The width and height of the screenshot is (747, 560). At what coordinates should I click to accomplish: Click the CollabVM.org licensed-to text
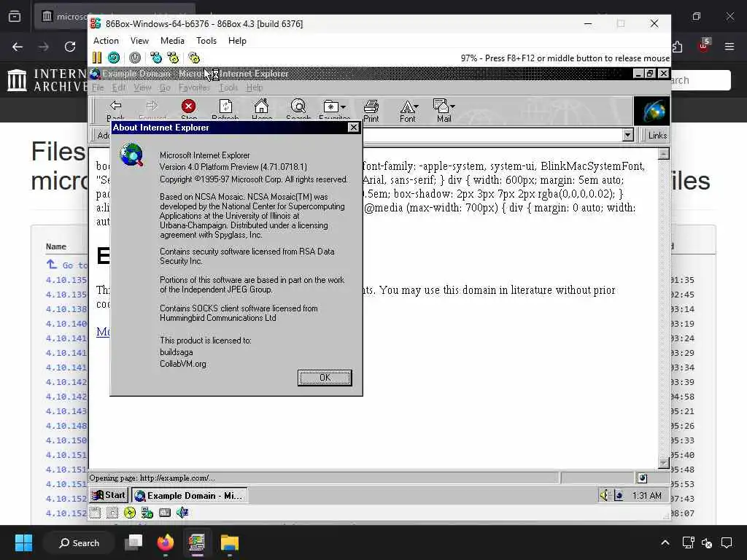(183, 364)
